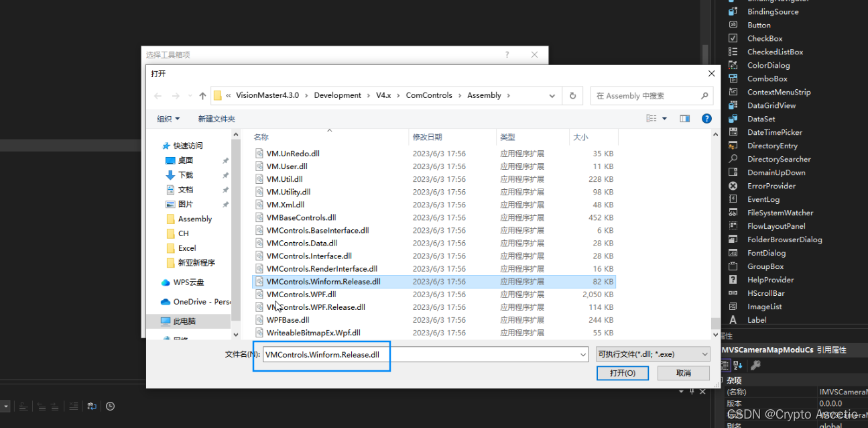Choose DateTimePicker in the Toolbox
Image resolution: width=868 pixels, height=428 pixels.
[x=774, y=132]
